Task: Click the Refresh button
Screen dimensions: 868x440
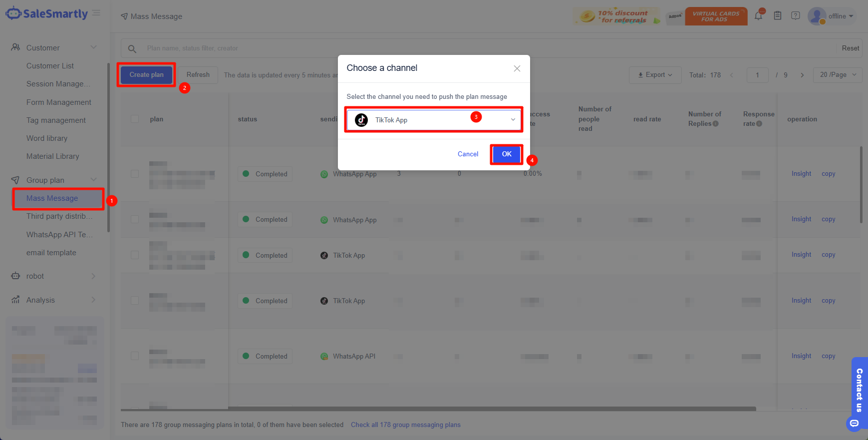Action: (198, 75)
